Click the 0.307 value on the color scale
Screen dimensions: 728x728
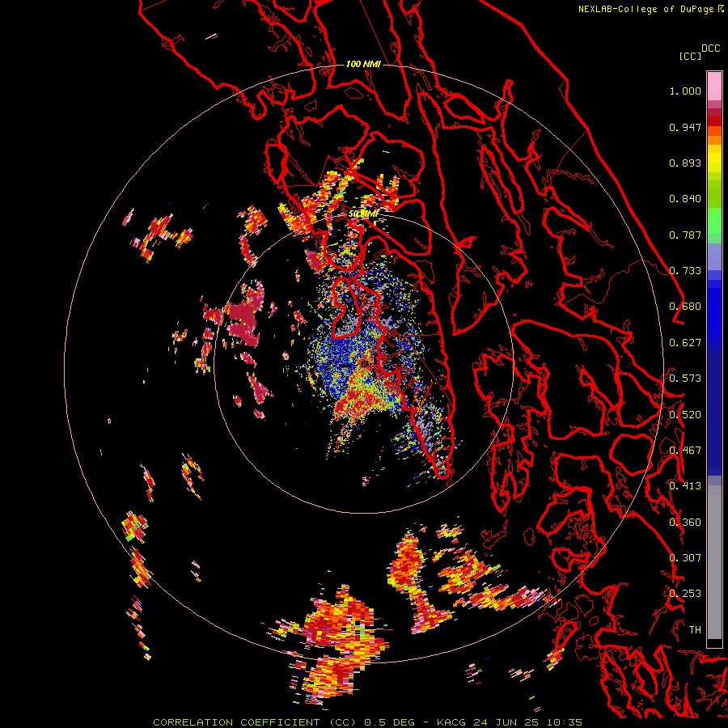coord(685,558)
